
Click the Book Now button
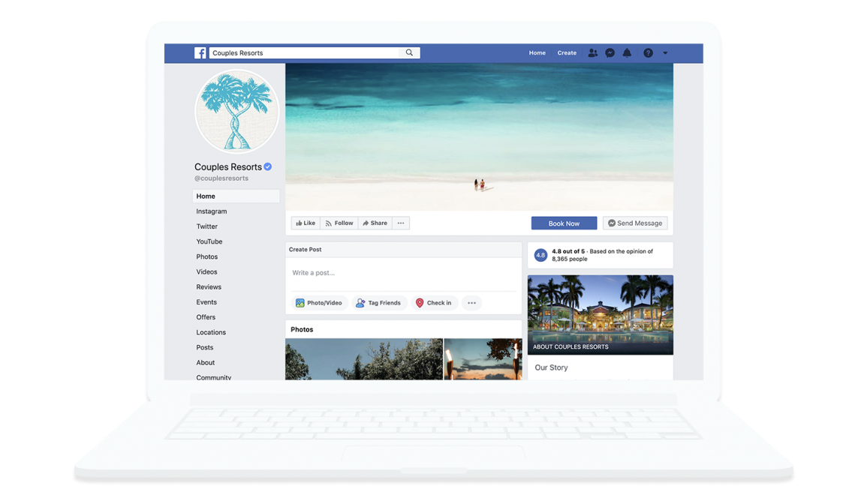coord(564,223)
